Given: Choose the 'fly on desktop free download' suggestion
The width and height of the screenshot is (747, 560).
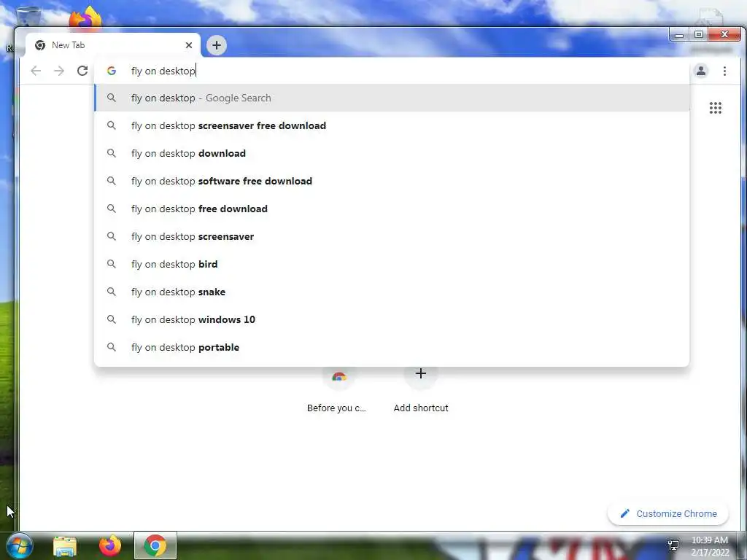Looking at the screenshot, I should point(392,209).
